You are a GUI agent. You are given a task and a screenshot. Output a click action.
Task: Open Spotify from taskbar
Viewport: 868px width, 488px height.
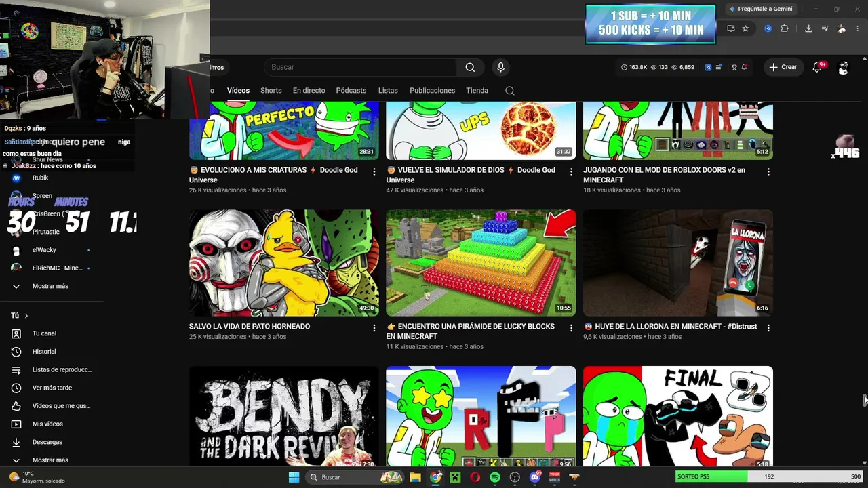(495, 477)
